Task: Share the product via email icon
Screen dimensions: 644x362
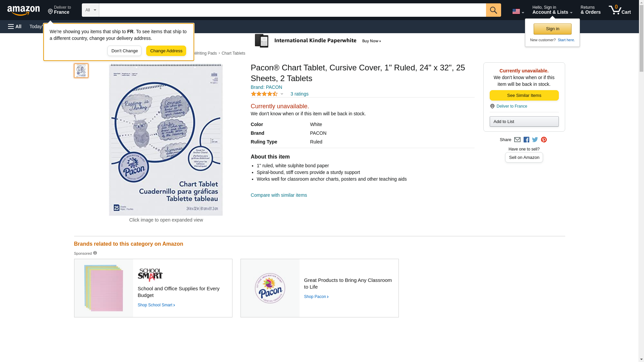Action: 517,140
